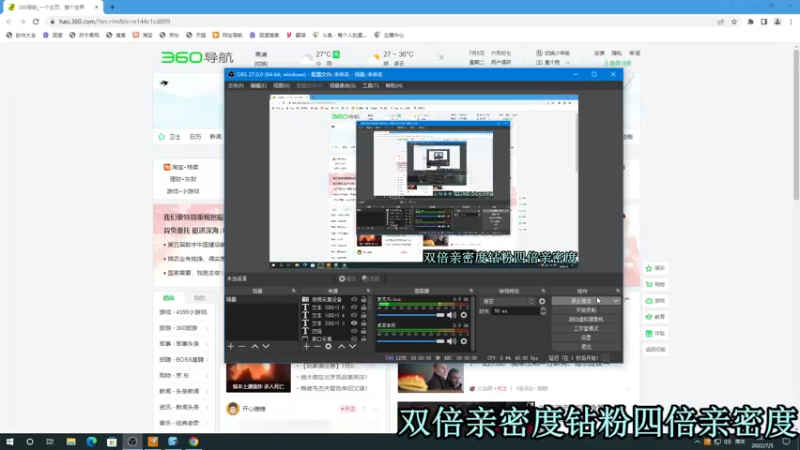Open the 场景集合(S) menu in OBS

(x=342, y=86)
